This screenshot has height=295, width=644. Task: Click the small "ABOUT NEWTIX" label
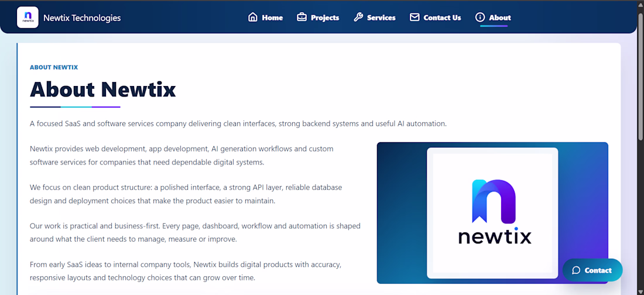54,67
